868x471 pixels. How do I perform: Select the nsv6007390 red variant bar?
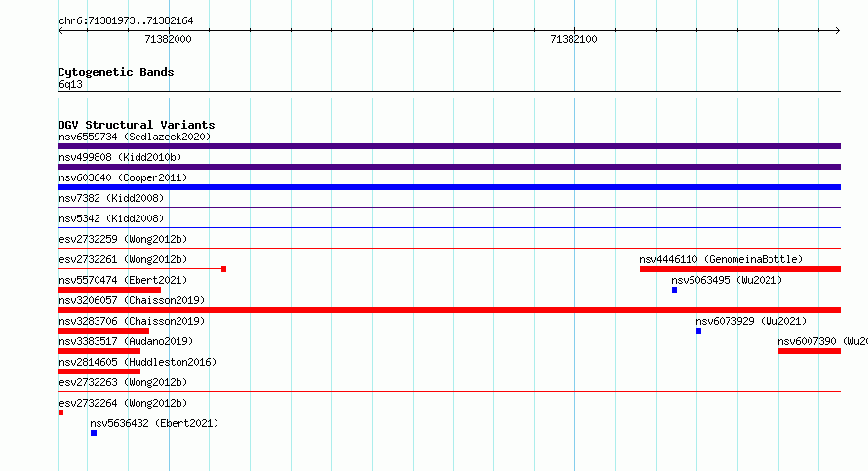pyautogui.click(x=809, y=351)
